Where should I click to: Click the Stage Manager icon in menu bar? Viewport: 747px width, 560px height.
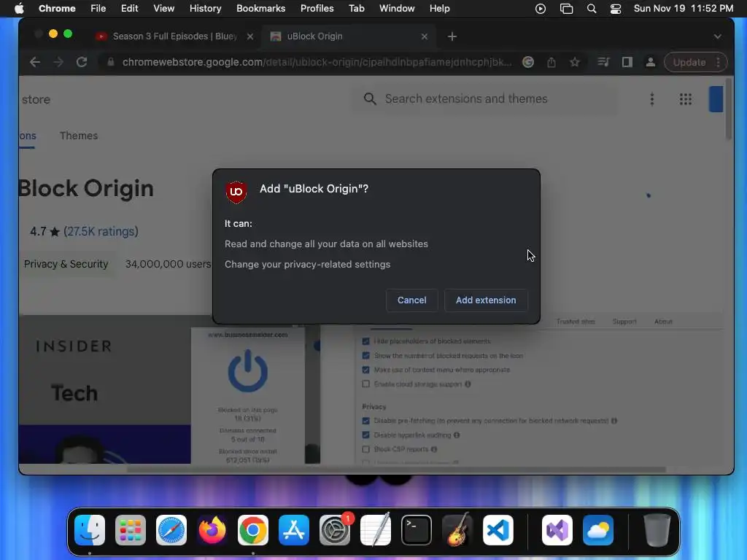566,9
